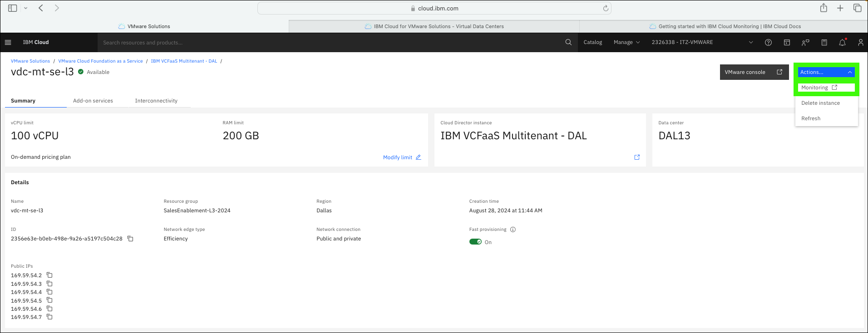
Task: Open a new Safari tab
Action: 840,8
